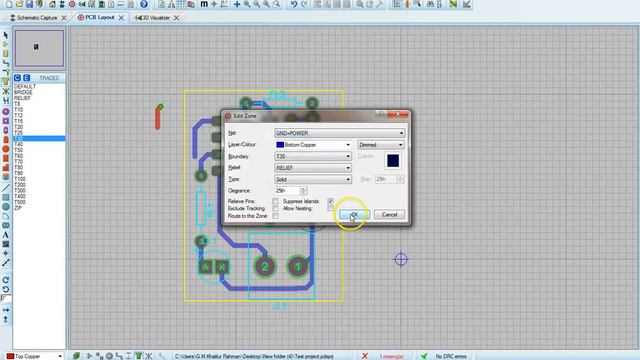The width and height of the screenshot is (640, 360).
Task: Click the Rotate Anticlockwise icon in sidebar
Action: 5,289
